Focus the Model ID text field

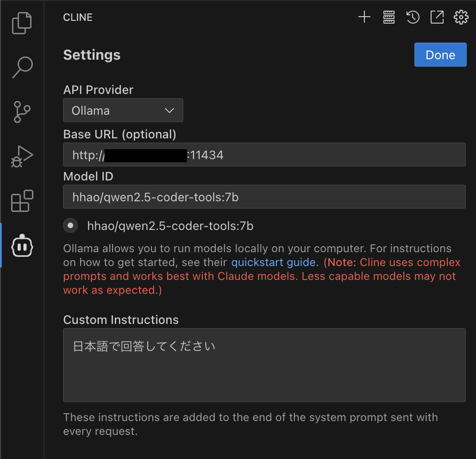tap(264, 197)
